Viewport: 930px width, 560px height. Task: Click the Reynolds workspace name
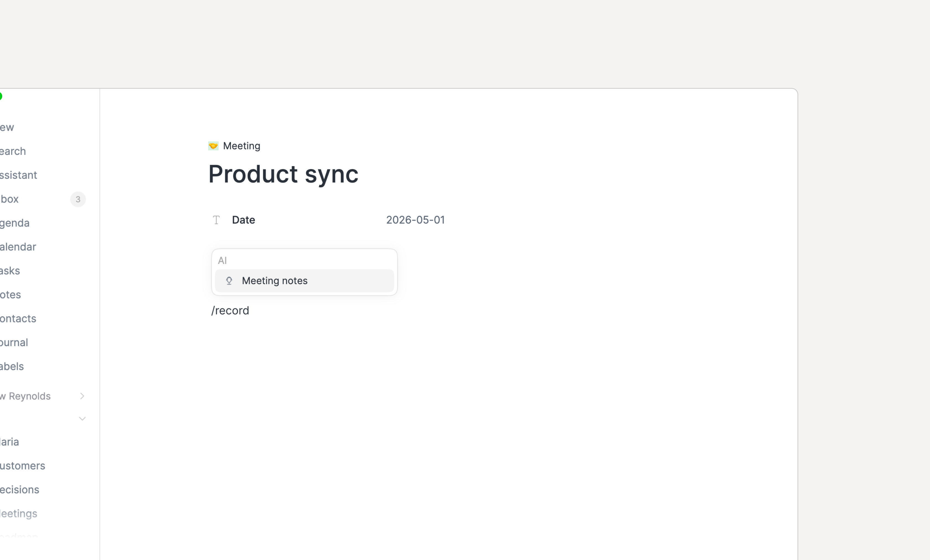click(x=25, y=396)
